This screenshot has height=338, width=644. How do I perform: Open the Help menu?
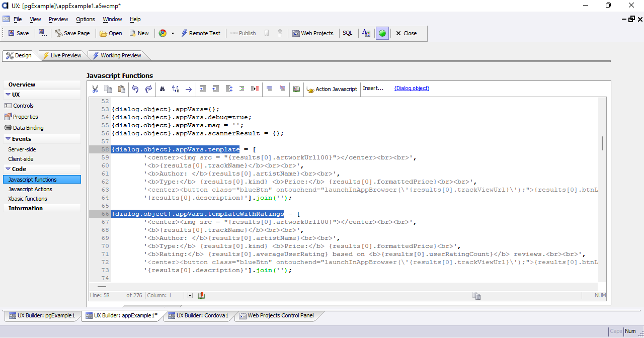(x=135, y=19)
